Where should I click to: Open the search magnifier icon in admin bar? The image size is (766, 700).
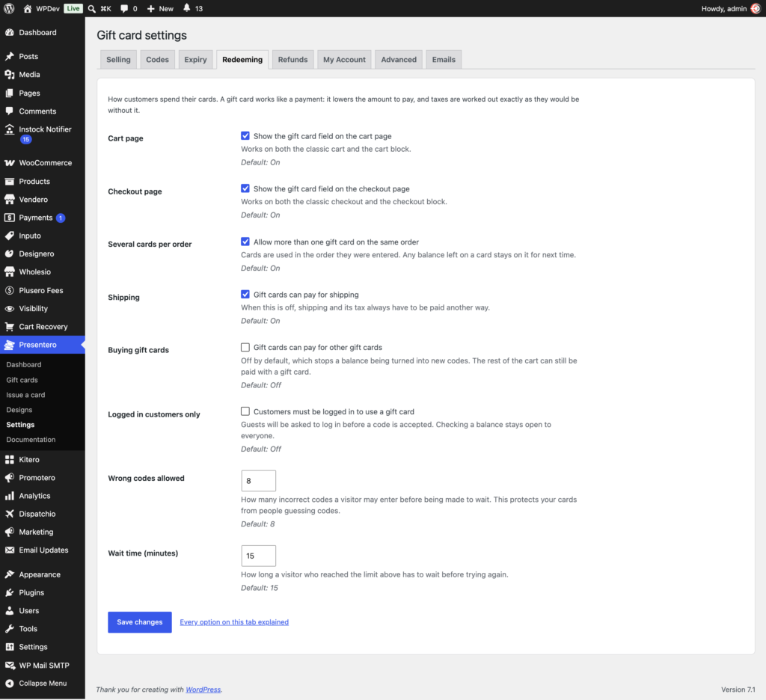tap(91, 8)
